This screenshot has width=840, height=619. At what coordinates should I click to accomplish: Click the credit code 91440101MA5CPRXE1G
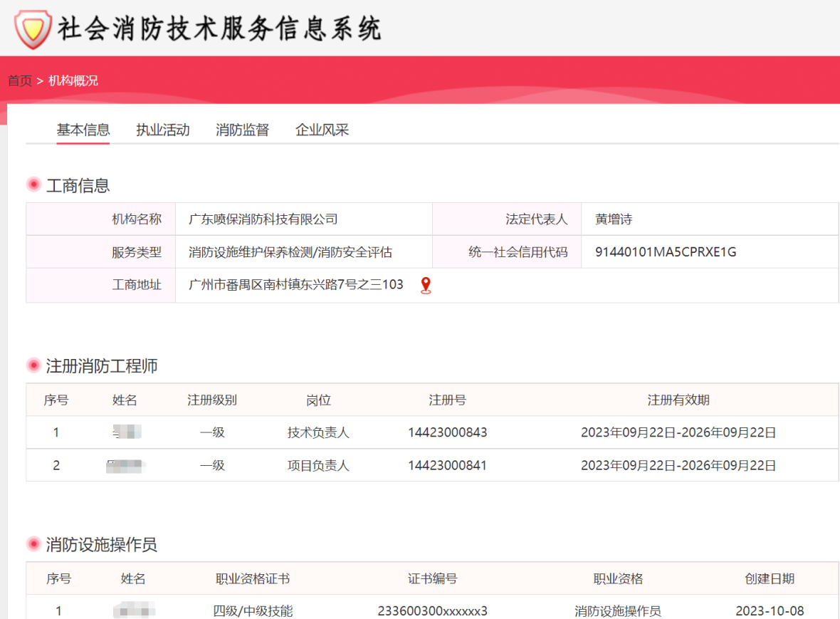click(x=666, y=252)
